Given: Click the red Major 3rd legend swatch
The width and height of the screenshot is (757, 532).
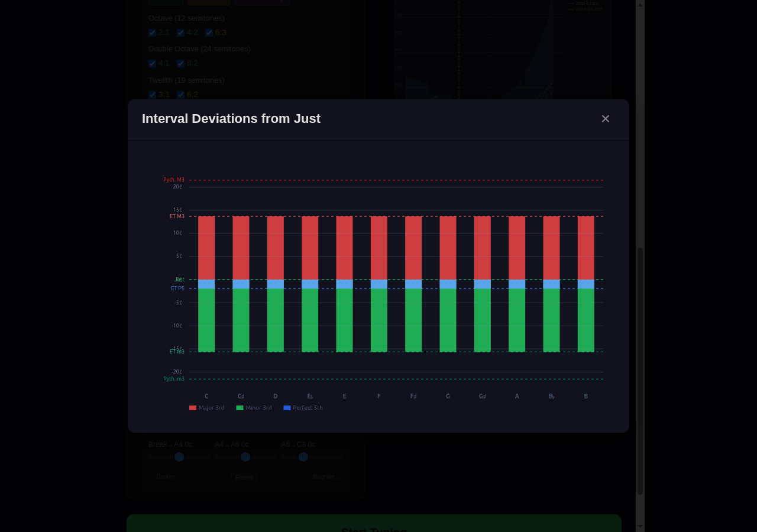Looking at the screenshot, I should pyautogui.click(x=192, y=407).
